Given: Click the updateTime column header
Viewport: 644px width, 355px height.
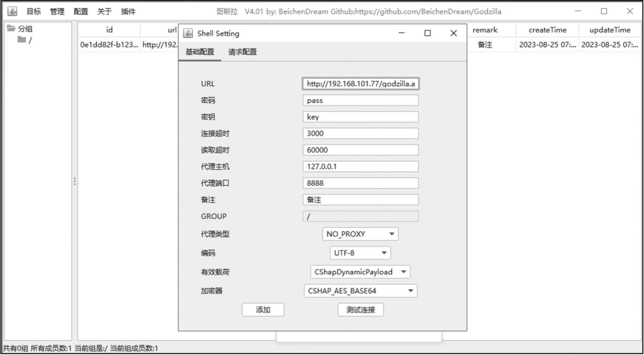Looking at the screenshot, I should (x=610, y=30).
